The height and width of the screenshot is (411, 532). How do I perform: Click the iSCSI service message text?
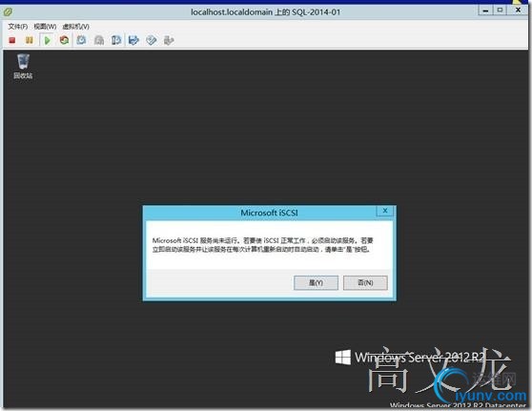(262, 245)
